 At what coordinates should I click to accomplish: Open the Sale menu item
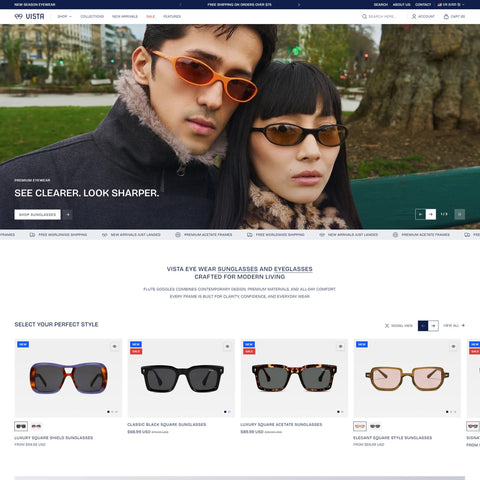click(x=150, y=16)
